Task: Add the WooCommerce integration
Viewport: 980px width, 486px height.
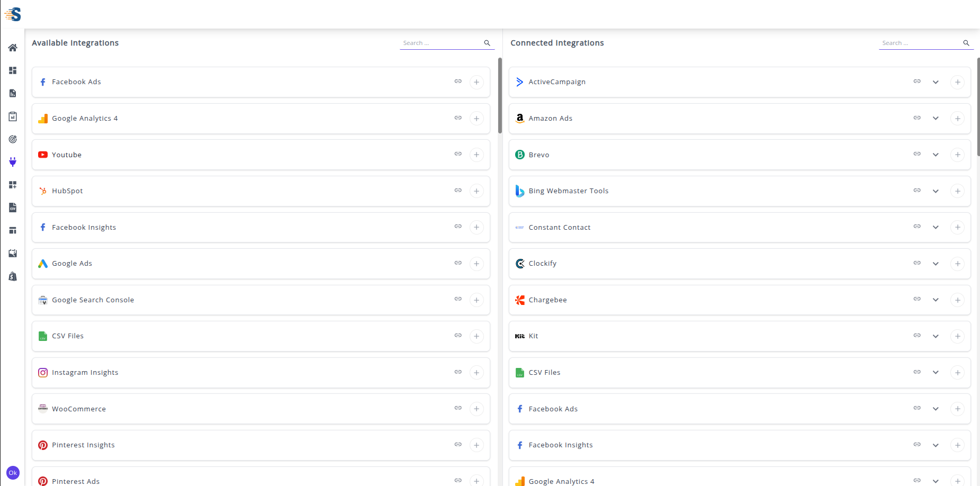Action: click(x=476, y=409)
